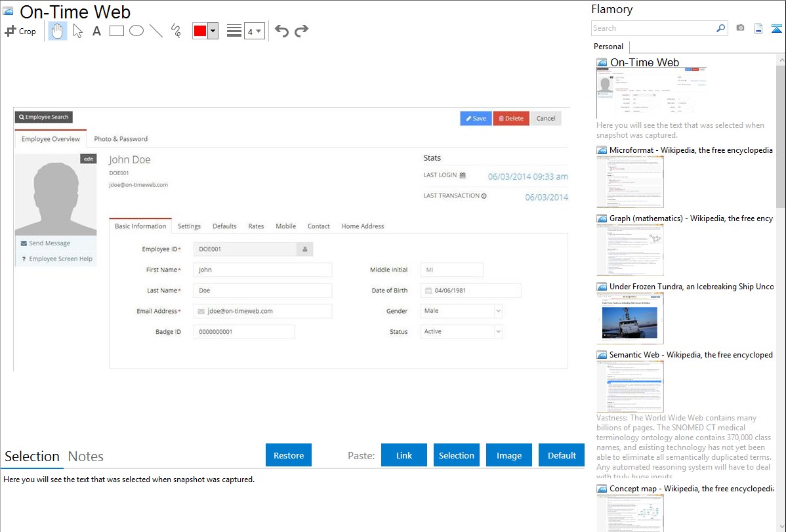Open the line width dropdown
Screen dimensions: 786x532
pos(255,31)
